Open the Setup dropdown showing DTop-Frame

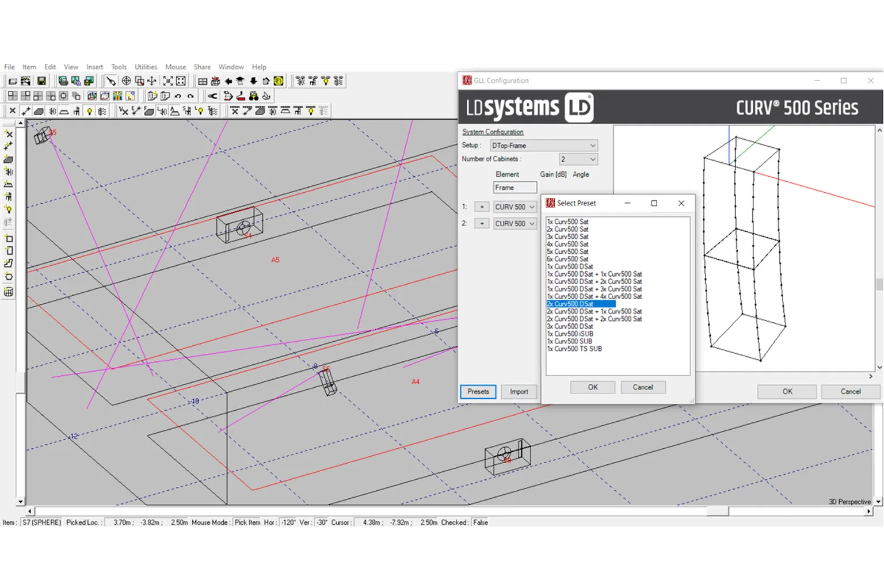544,146
